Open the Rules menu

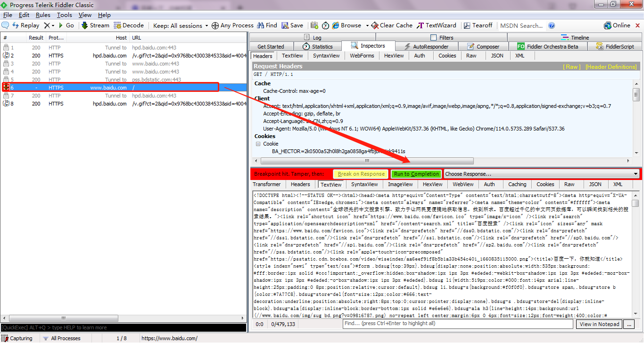(43, 15)
